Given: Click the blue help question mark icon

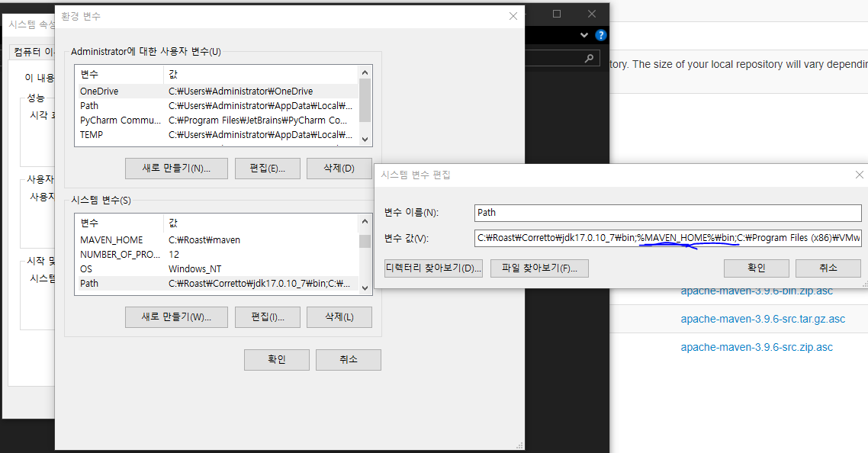Looking at the screenshot, I should (600, 35).
